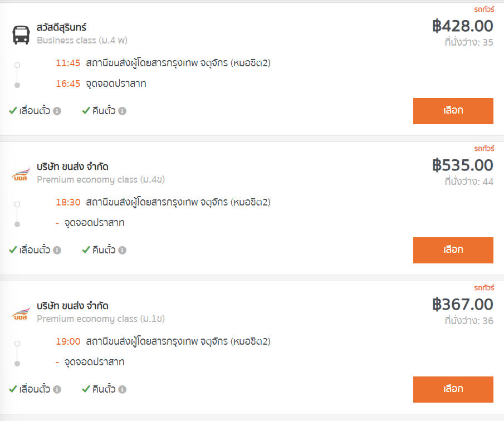Select the ฿535.00 trip departing 18:30
This screenshot has width=504, height=421.
[x=453, y=250]
